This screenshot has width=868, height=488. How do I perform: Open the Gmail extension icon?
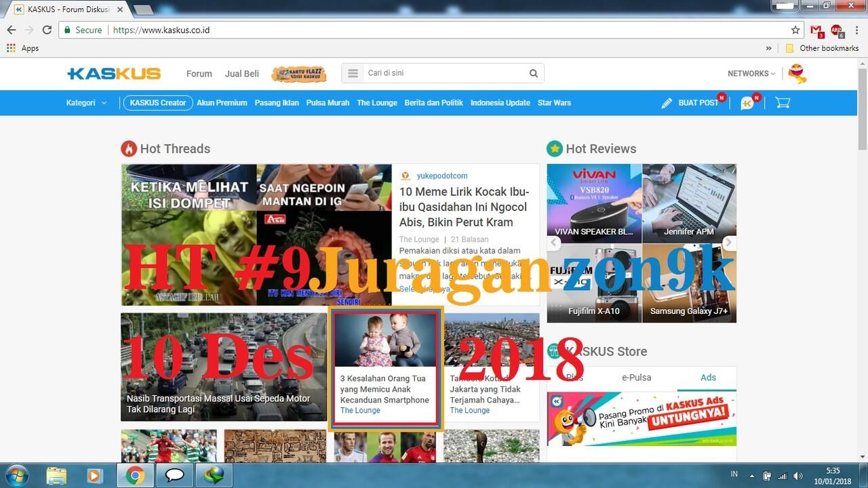pyautogui.click(x=816, y=30)
